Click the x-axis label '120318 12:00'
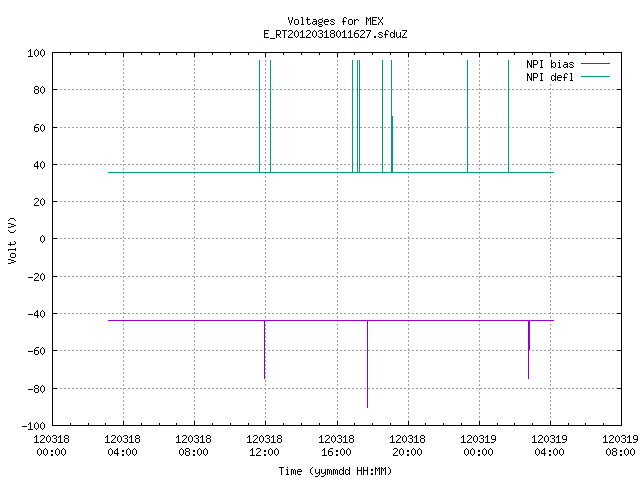This screenshot has width=640, height=480. pyautogui.click(x=264, y=446)
